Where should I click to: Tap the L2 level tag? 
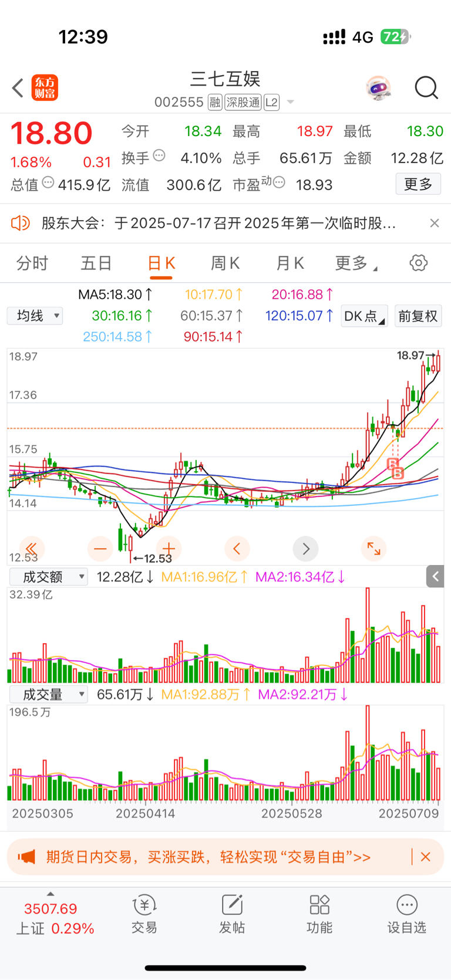271,103
